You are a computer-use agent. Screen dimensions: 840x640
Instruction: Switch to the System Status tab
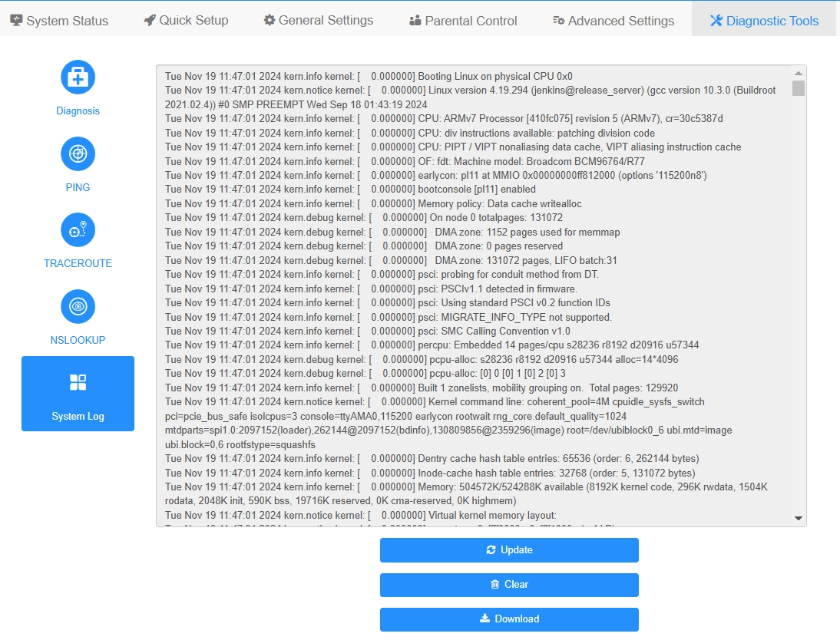click(x=59, y=21)
